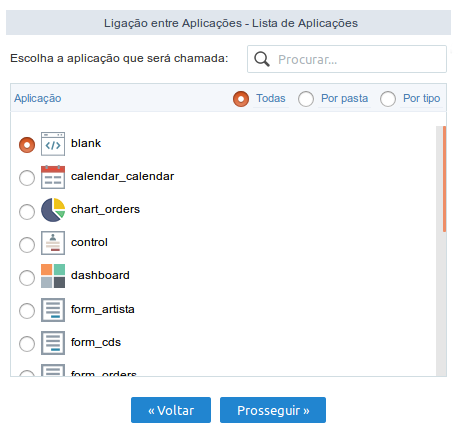
Task: Click the Aplicação column header
Action: click(x=38, y=98)
